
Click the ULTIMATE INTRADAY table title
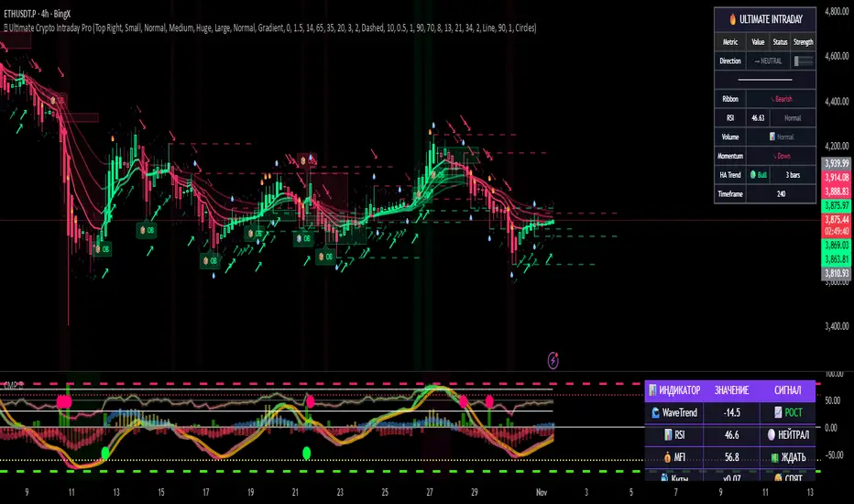click(x=771, y=19)
